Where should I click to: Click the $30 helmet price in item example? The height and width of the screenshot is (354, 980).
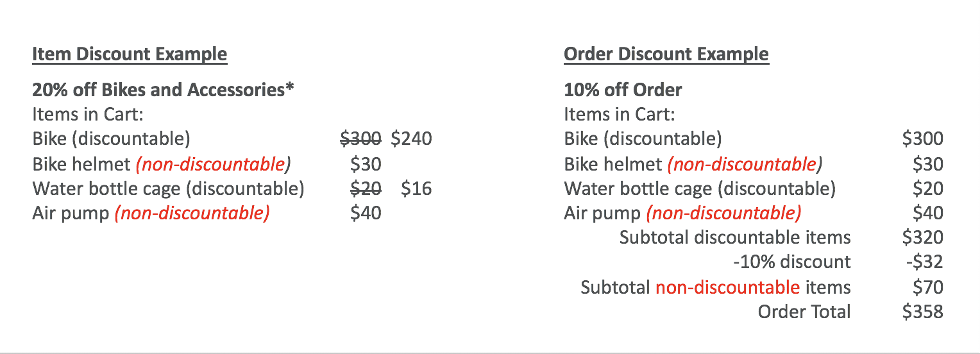(x=366, y=164)
